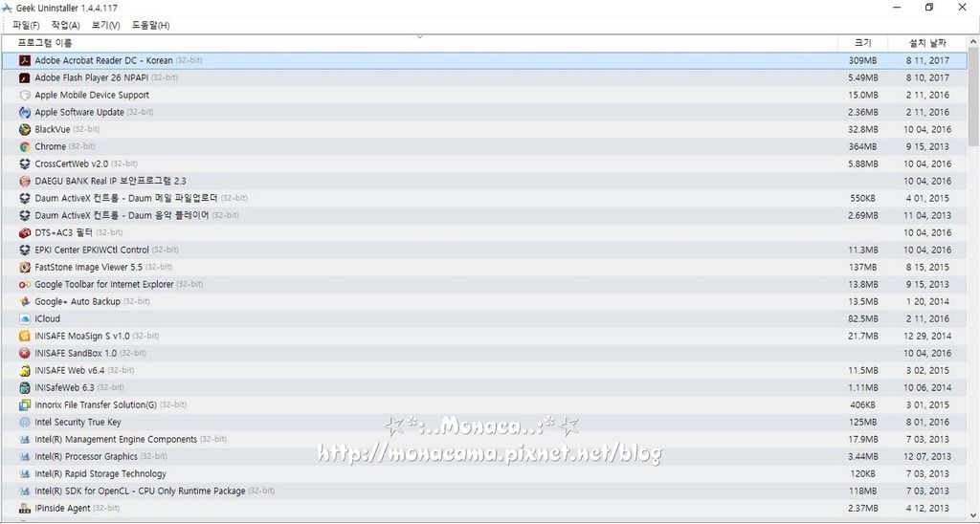Click the iCloud icon
This screenshot has width=980, height=524.
coord(24,318)
